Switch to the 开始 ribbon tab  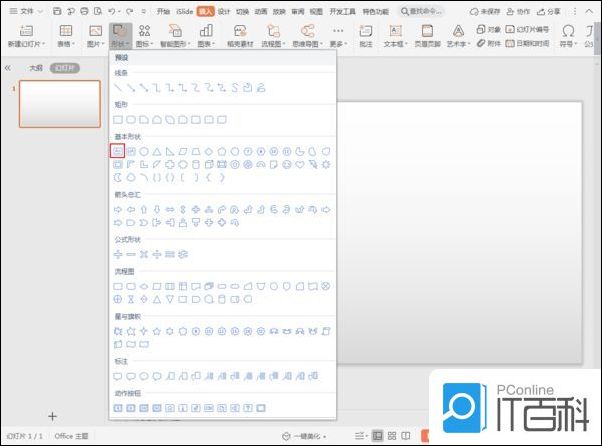163,12
